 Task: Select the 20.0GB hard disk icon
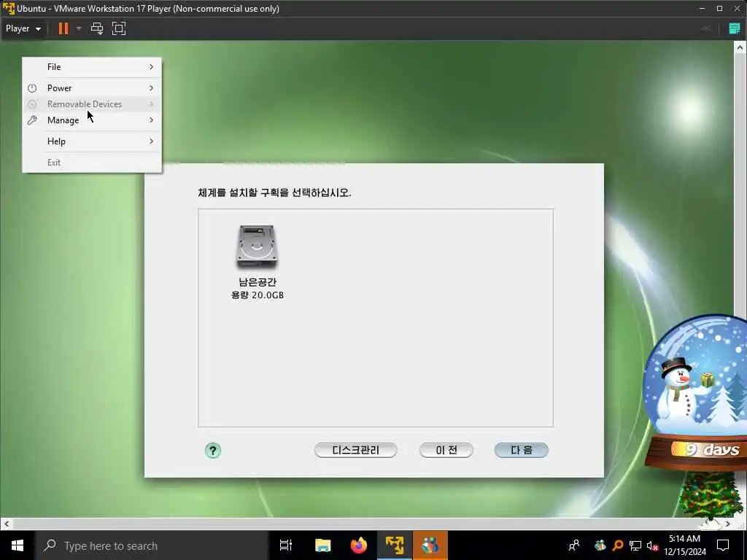coord(257,247)
